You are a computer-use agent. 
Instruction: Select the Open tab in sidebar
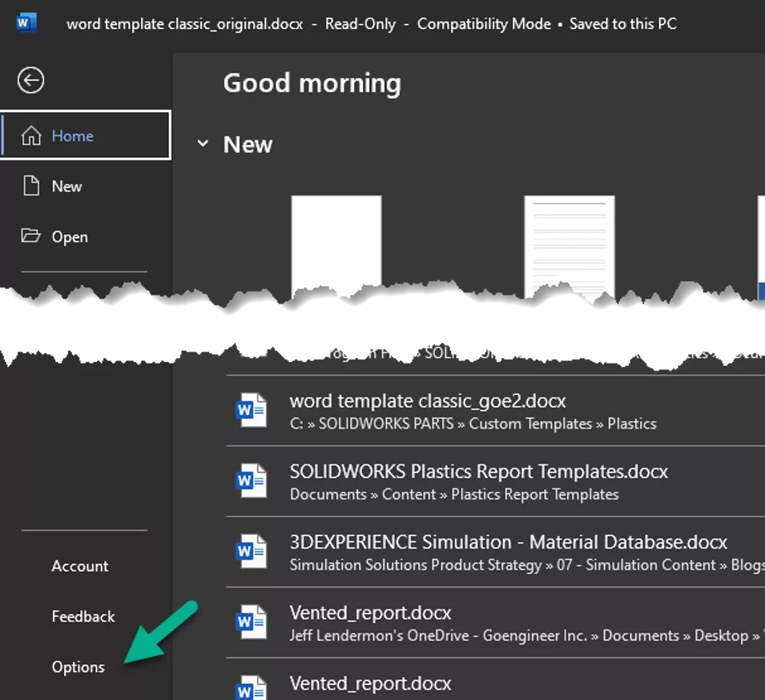click(x=86, y=236)
